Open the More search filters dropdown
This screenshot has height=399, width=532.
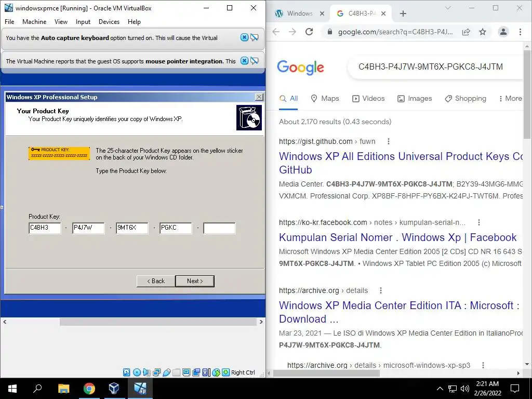tap(510, 98)
